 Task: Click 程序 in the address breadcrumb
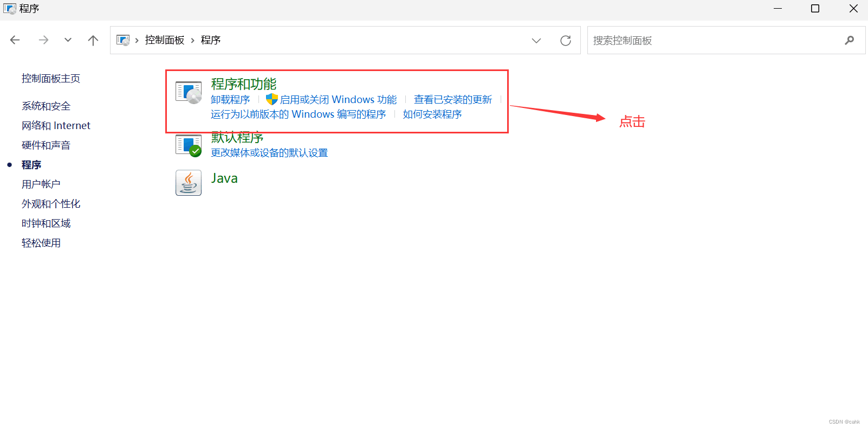point(211,40)
